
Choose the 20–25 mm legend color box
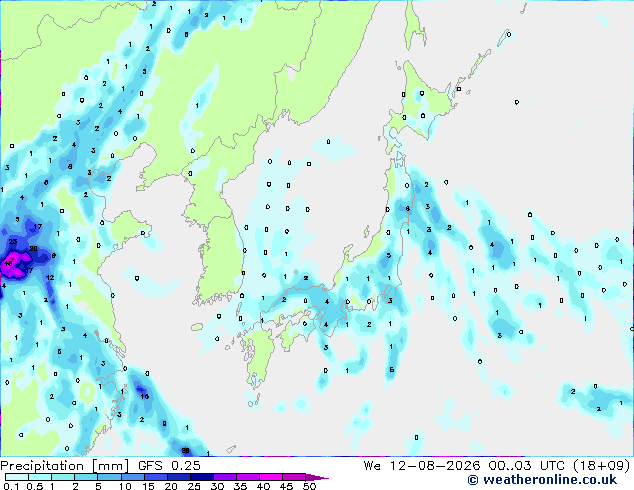(x=179, y=477)
